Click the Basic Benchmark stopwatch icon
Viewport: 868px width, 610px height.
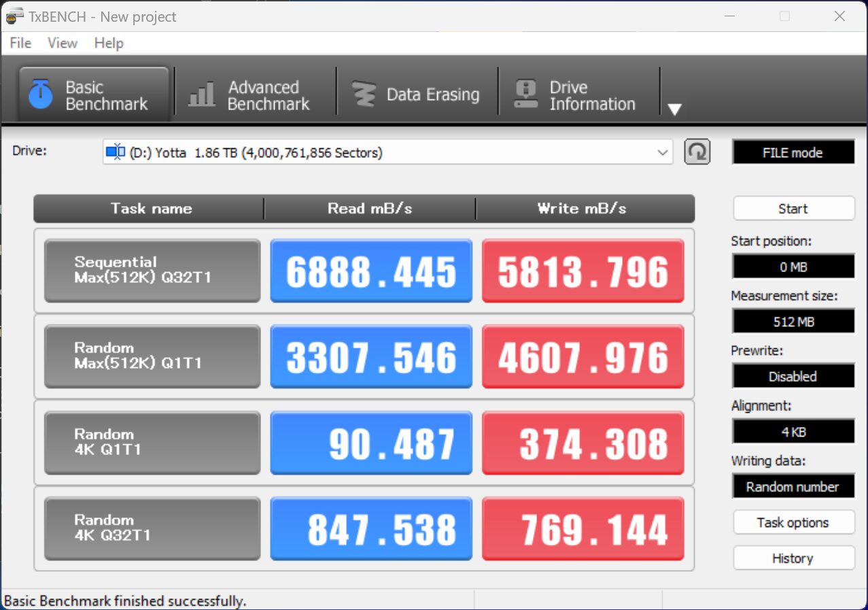point(41,95)
